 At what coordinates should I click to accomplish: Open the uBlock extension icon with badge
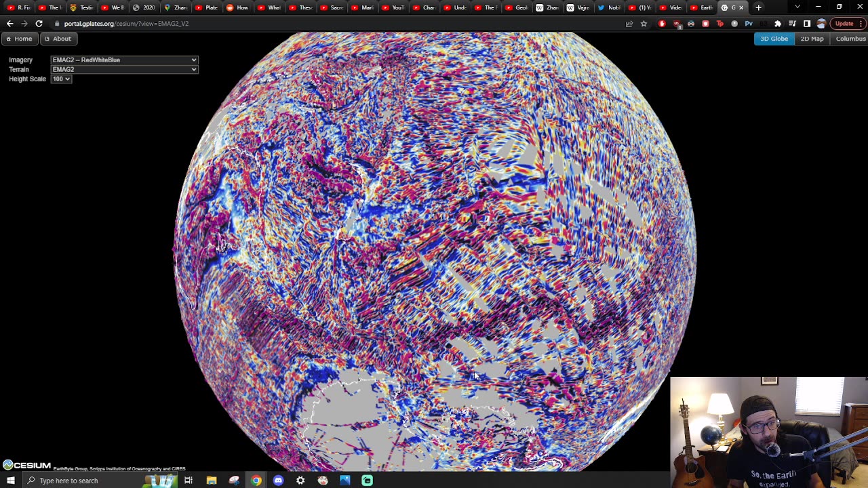tap(677, 24)
